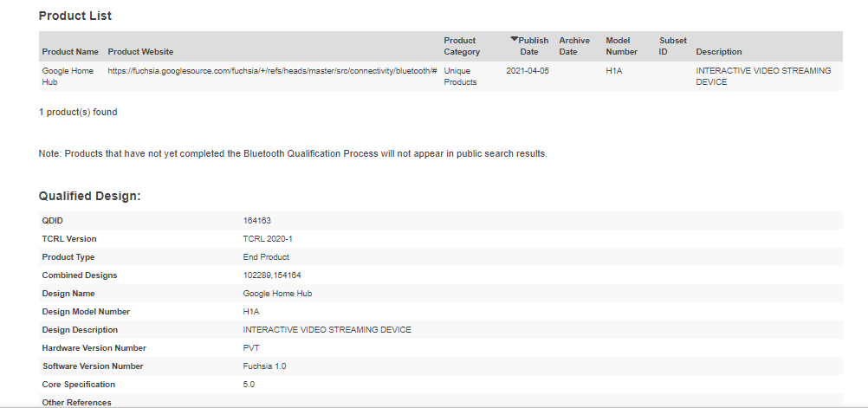Click the Core Specification row label
The image size is (868, 408).
click(x=79, y=385)
